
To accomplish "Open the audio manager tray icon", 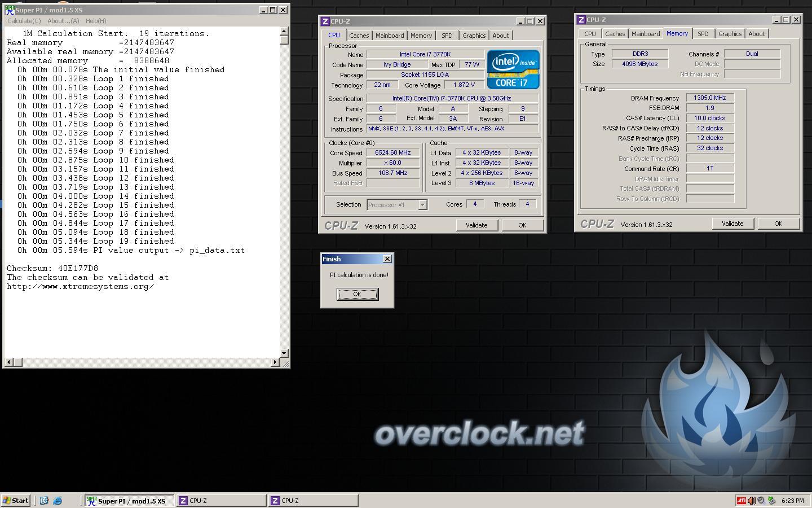I will point(751,501).
